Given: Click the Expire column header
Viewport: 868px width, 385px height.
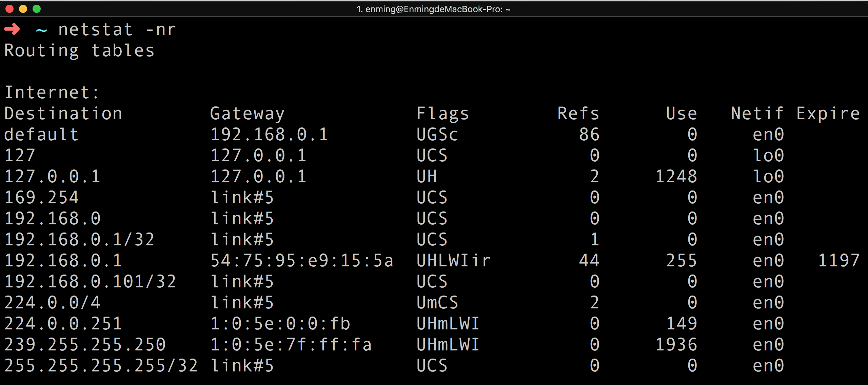Looking at the screenshot, I should (x=828, y=114).
